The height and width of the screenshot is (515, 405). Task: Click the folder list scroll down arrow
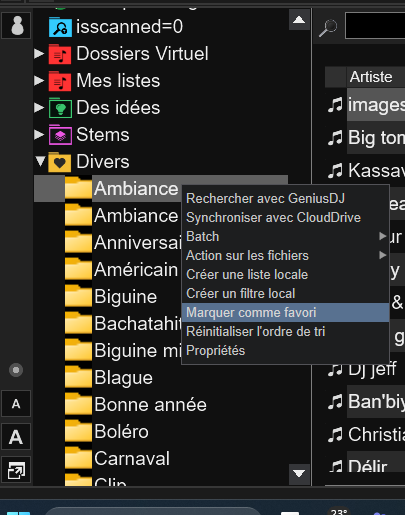click(299, 473)
